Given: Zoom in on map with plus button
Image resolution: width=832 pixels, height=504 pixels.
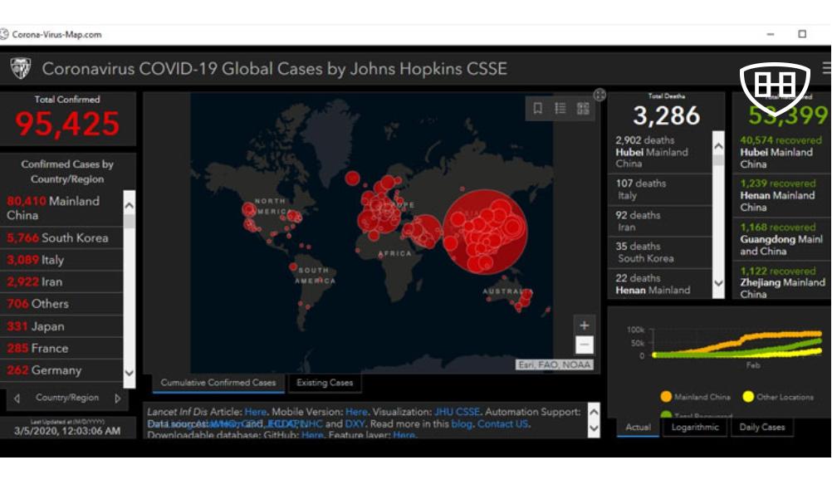Looking at the screenshot, I should [584, 325].
